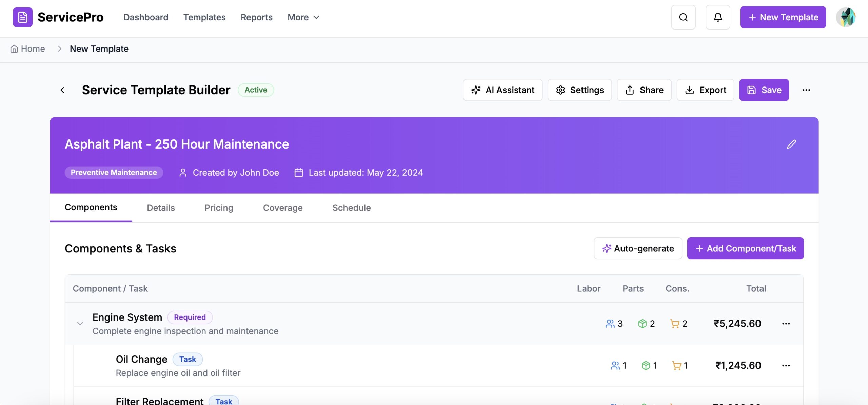
Task: Switch to the Schedule tab
Action: click(x=352, y=208)
